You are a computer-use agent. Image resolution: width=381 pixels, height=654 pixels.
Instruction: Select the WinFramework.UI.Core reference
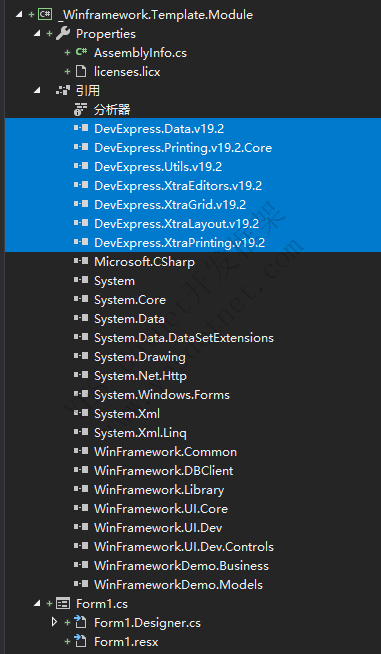pyautogui.click(x=161, y=508)
